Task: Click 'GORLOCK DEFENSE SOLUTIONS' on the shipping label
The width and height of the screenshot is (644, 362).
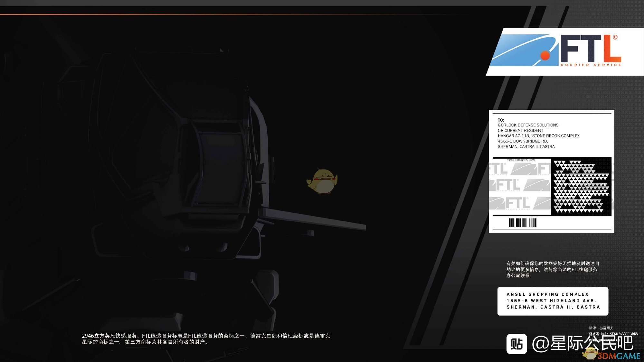Action: (x=528, y=125)
